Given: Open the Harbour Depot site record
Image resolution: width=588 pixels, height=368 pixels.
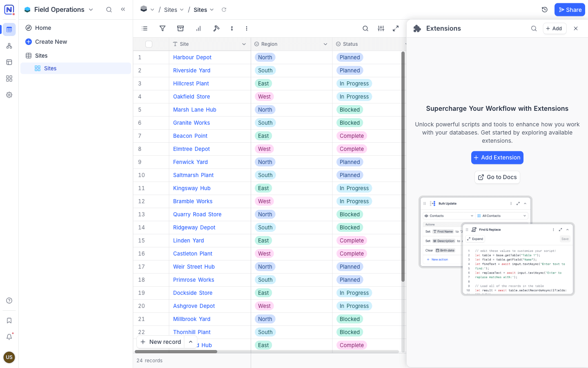Looking at the screenshot, I should [x=192, y=58].
